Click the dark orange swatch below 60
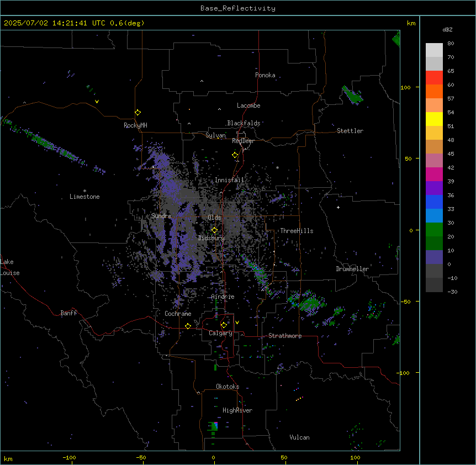Screen dimensions: 476x465 pyautogui.click(x=434, y=91)
